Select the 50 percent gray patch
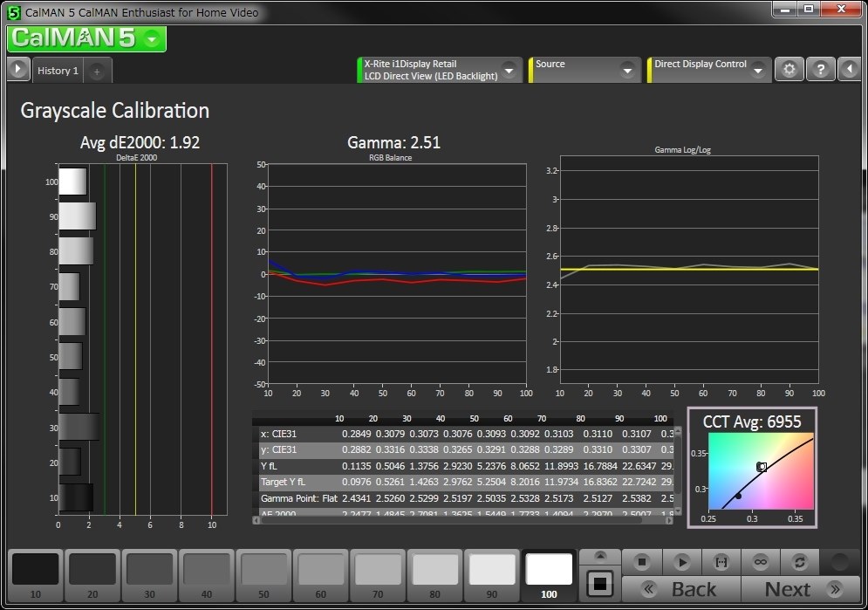Image resolution: width=868 pixels, height=610 pixels. [x=263, y=574]
